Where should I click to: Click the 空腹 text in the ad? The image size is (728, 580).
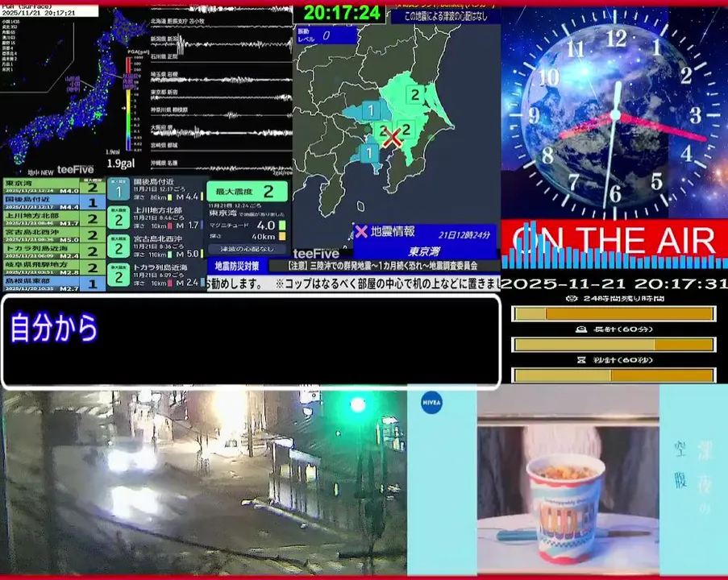pos(680,465)
